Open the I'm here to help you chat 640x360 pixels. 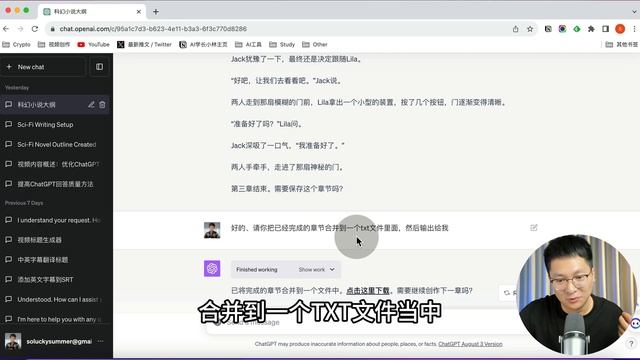55,319
